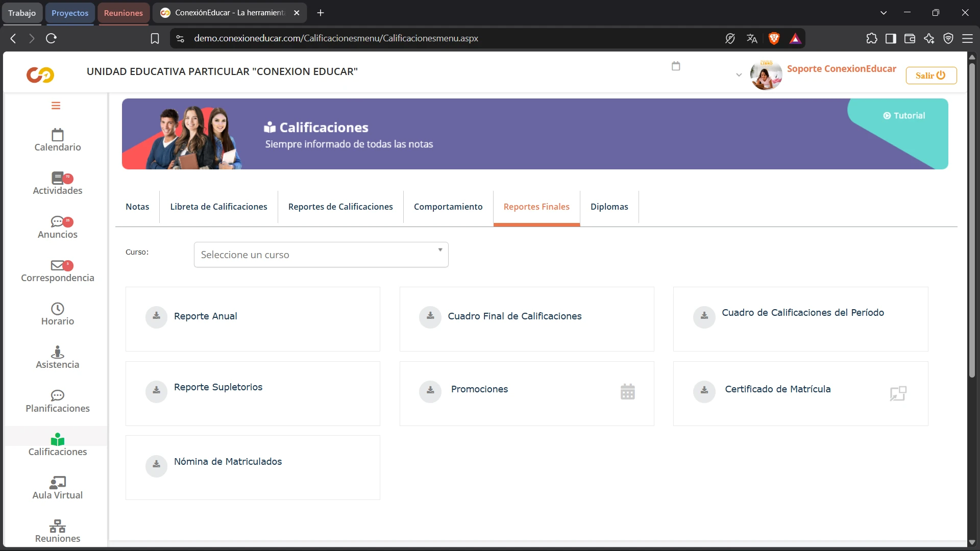Open the Leo AI sparkle icon
This screenshot has width=980, height=551.
pyautogui.click(x=929, y=38)
